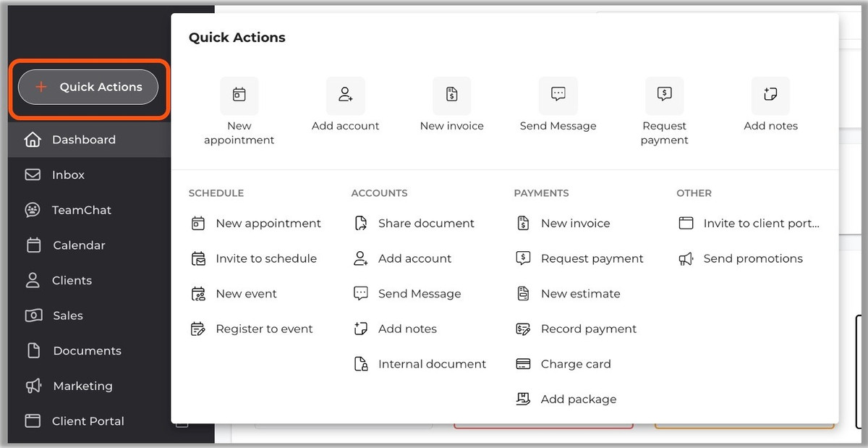Select Share document under Accounts
The image size is (868, 448).
(x=426, y=224)
